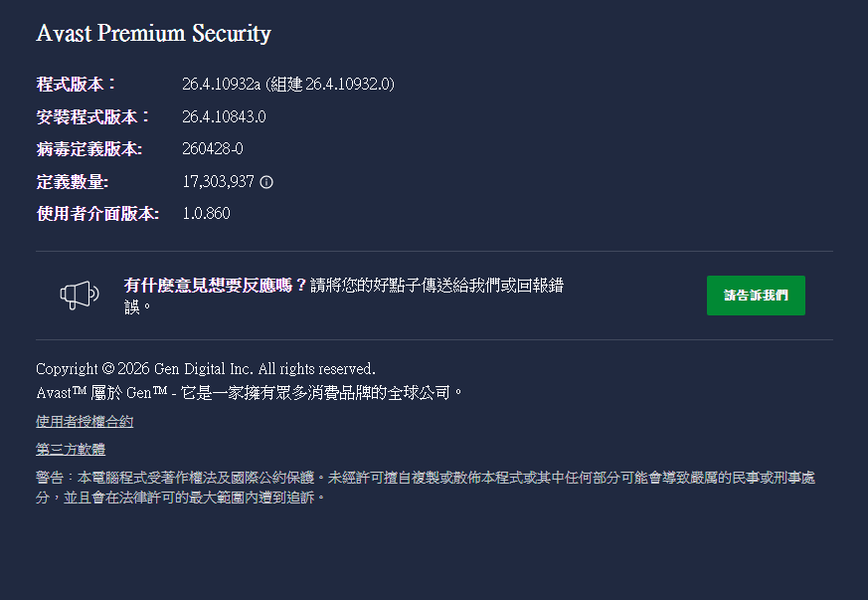Select the installer version 26.4.10843.0
Screen dimensions: 868x600
point(224,117)
